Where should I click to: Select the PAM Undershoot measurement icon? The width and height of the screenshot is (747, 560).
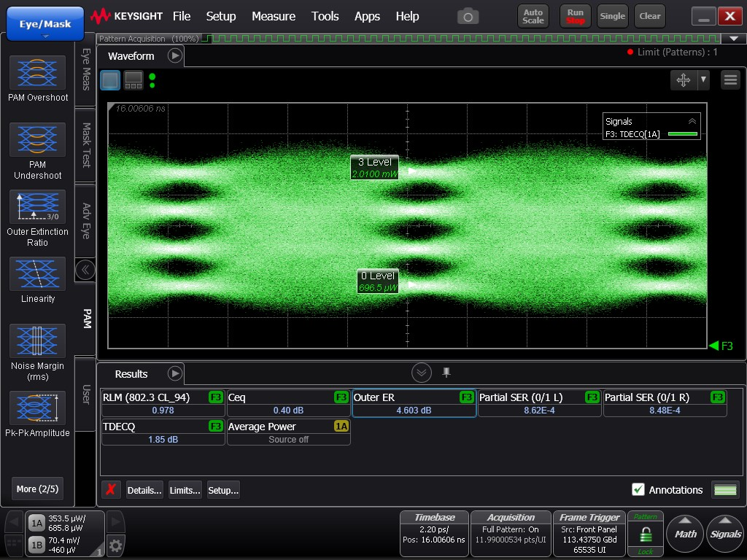click(x=37, y=139)
